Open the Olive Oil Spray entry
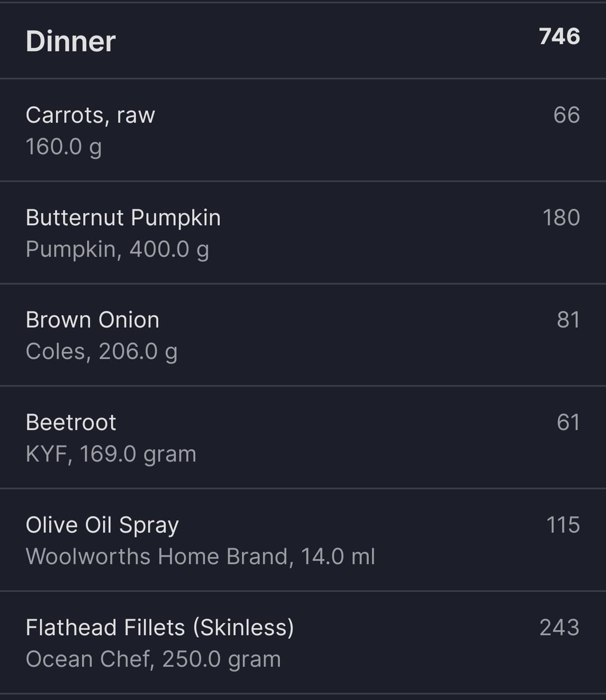This screenshot has height=700, width=606. point(303,540)
